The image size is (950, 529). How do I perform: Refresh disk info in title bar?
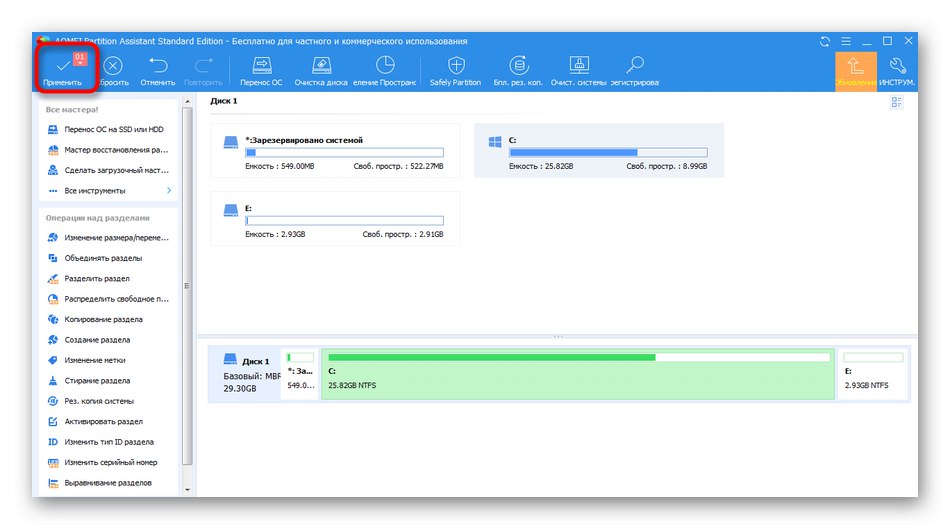825,41
